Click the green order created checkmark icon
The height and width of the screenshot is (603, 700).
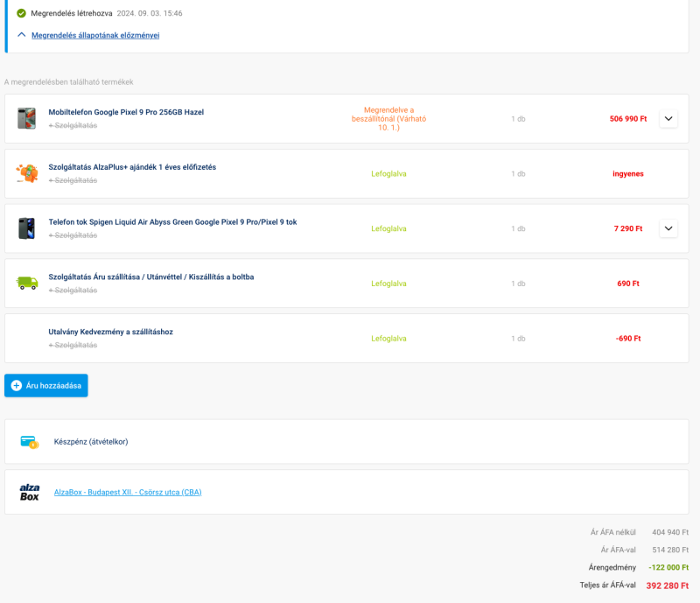21,14
